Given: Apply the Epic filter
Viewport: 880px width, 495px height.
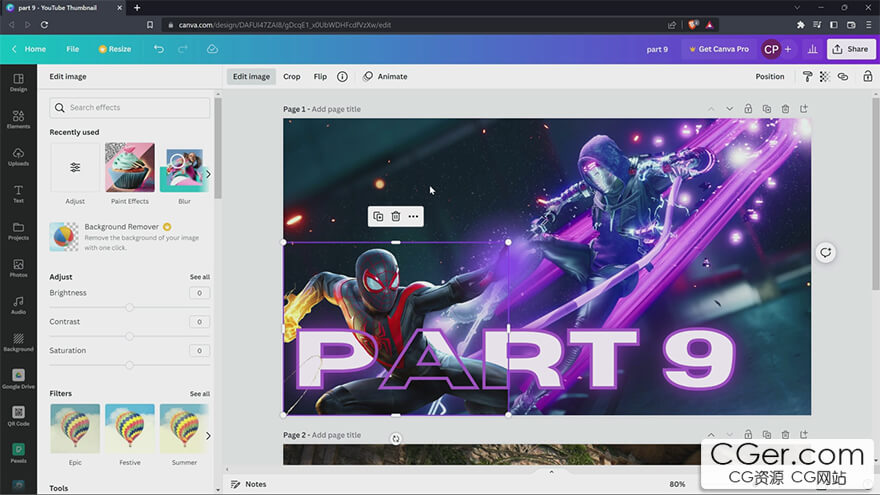Looking at the screenshot, I should click(x=75, y=428).
